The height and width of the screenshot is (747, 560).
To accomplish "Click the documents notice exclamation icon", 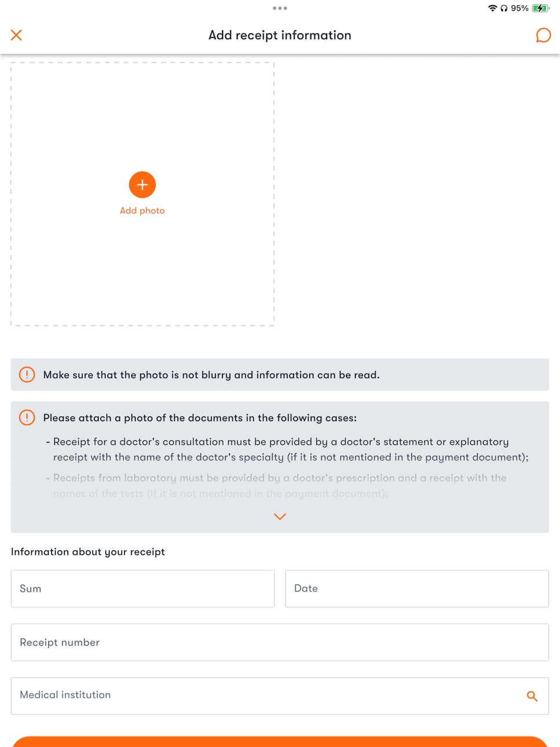I will (x=27, y=418).
